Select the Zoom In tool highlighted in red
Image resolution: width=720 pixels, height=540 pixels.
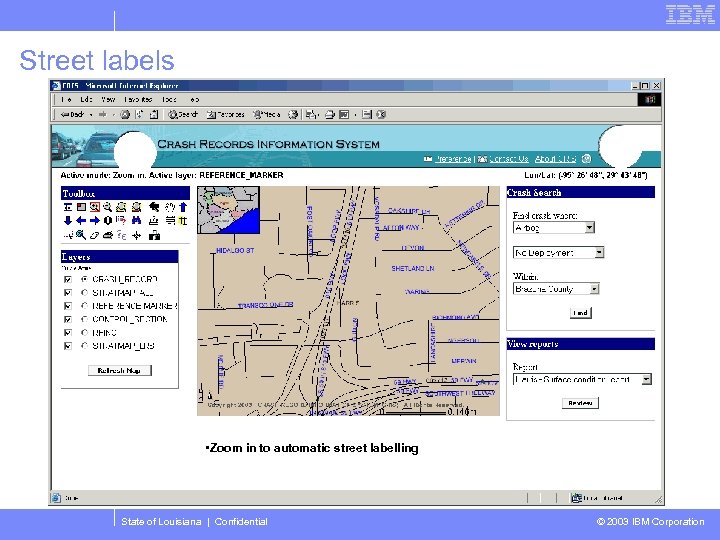[95, 207]
